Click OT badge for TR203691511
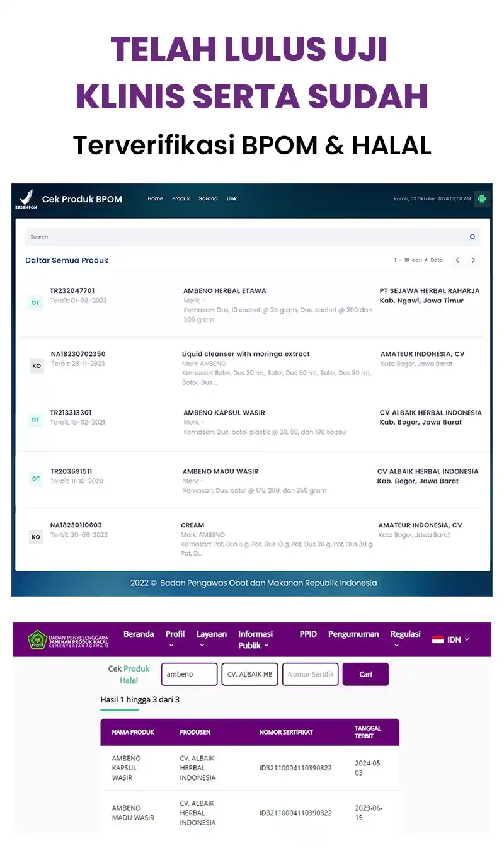504x865 pixels. (x=36, y=479)
